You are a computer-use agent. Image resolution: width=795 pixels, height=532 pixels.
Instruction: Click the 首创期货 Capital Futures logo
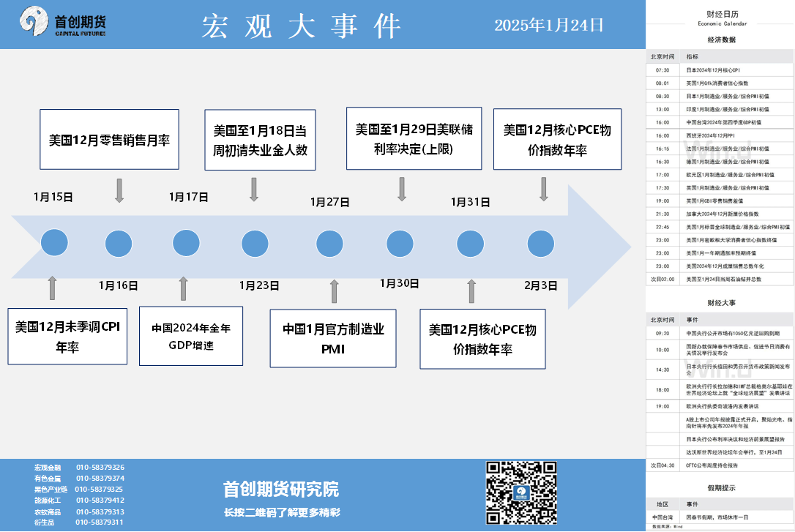coord(63,22)
